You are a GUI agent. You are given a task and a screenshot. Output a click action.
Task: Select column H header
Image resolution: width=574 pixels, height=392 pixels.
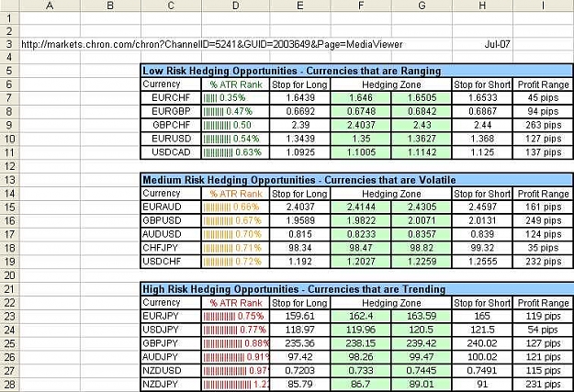coord(482,6)
